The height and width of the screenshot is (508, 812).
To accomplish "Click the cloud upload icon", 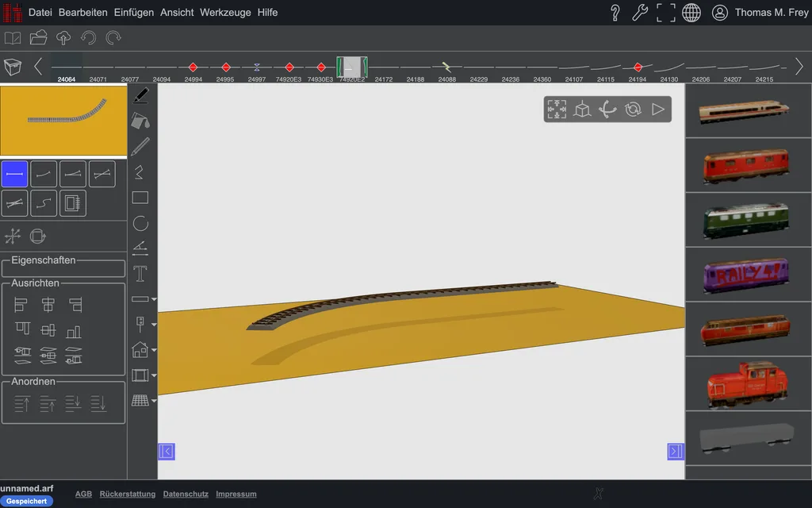I will [63, 38].
